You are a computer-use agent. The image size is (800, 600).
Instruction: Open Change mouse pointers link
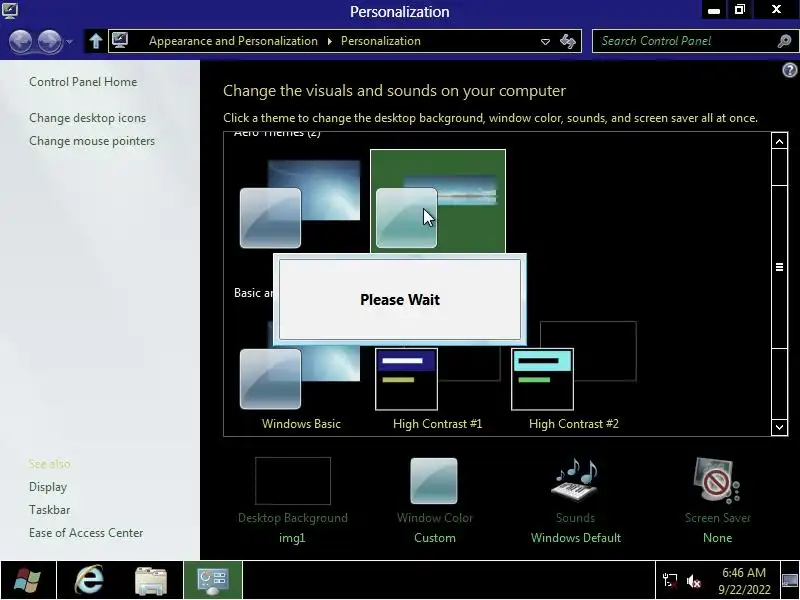click(x=92, y=141)
